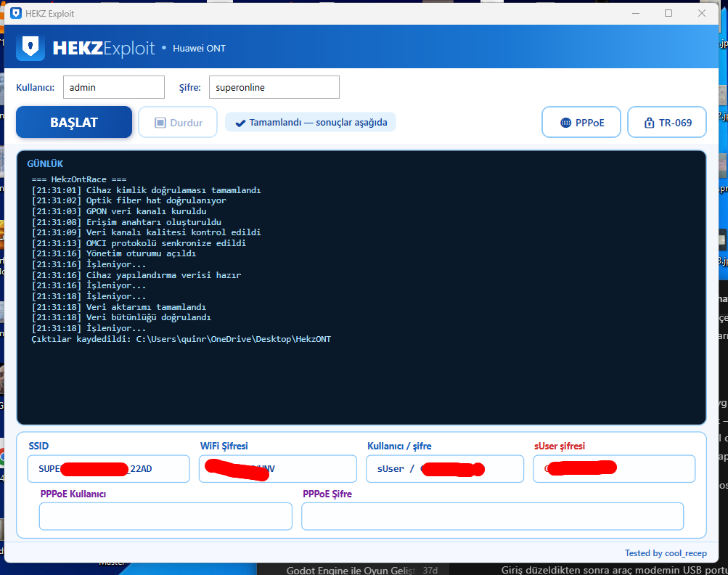728x575 pixels.
Task: Click the sUser şifresi result field
Action: coord(614,468)
